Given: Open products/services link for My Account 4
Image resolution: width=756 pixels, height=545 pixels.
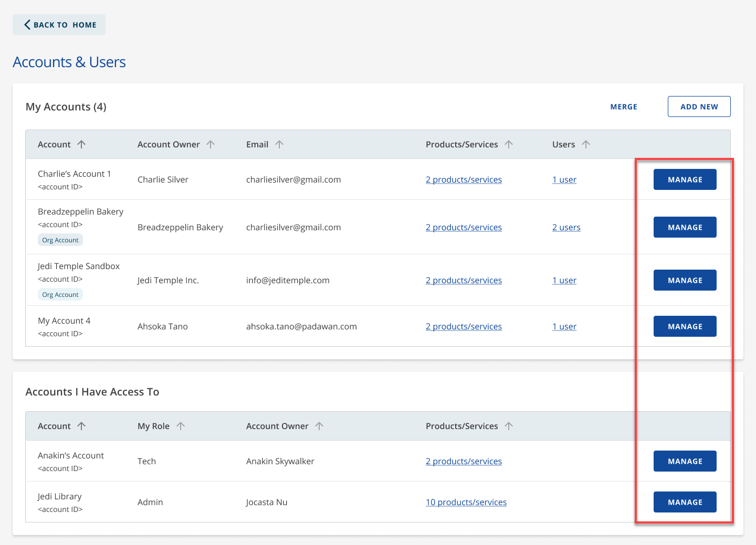Looking at the screenshot, I should pyautogui.click(x=464, y=326).
